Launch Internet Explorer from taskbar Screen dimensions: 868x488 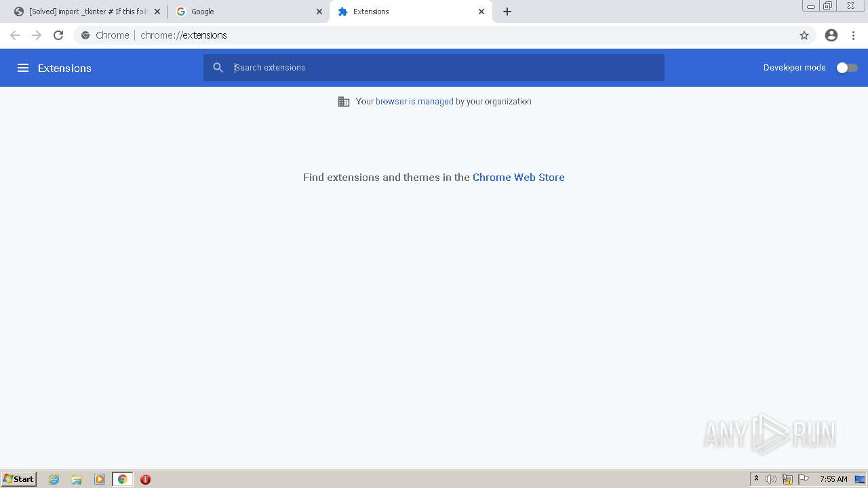point(54,479)
